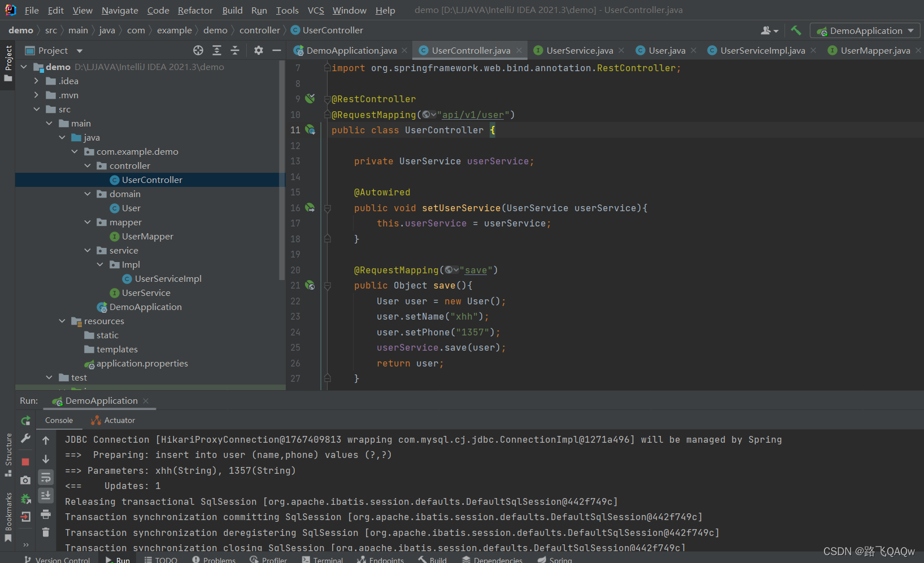Click the Expand All icon in Project panel
The image size is (924, 563).
[217, 50]
